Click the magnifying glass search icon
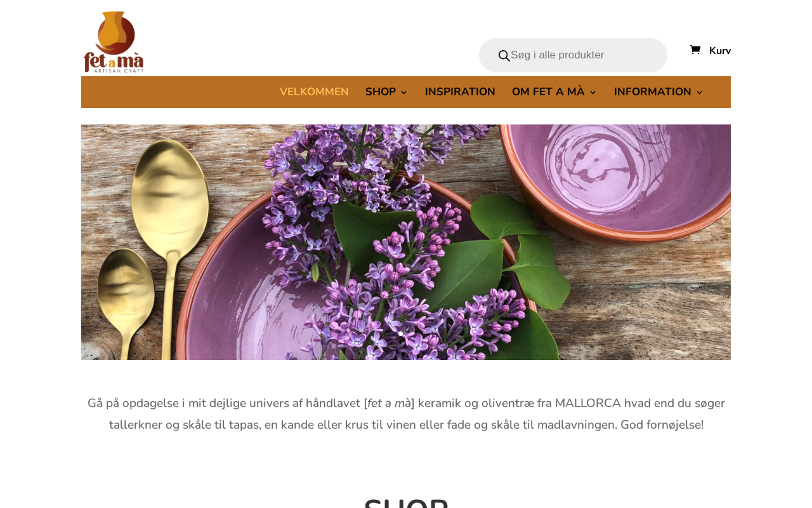Image resolution: width=812 pixels, height=508 pixels. pos(504,56)
